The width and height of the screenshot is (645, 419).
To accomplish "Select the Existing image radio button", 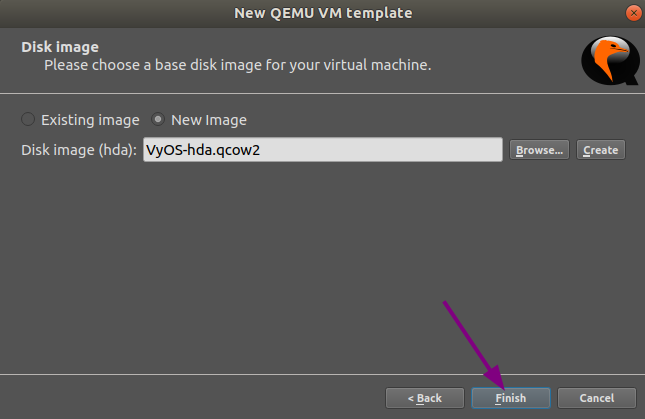I will tap(28, 119).
